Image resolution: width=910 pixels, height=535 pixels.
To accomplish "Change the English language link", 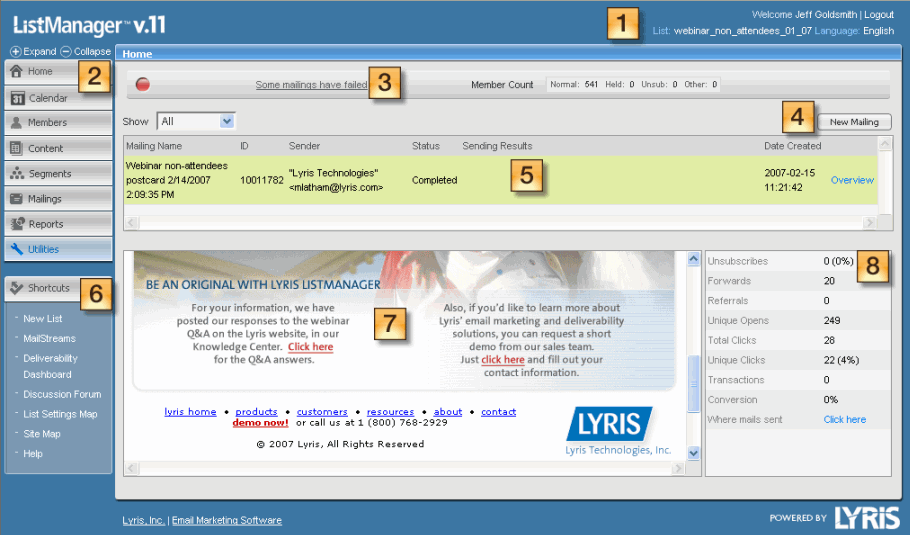I will pyautogui.click(x=878, y=31).
